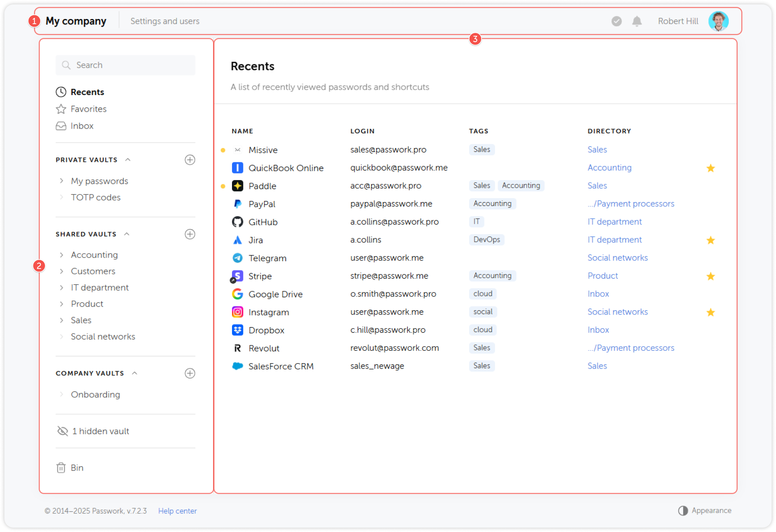Expand the Accounting vault tree item
The width and height of the screenshot is (776, 532).
pyautogui.click(x=61, y=255)
